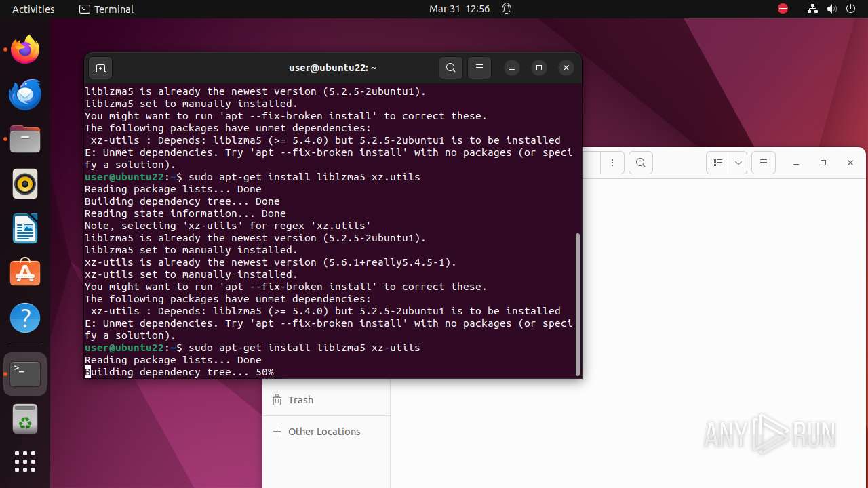Click 'Building dependency tree... 50%' line
This screenshot has width=868, height=488.
pyautogui.click(x=179, y=372)
